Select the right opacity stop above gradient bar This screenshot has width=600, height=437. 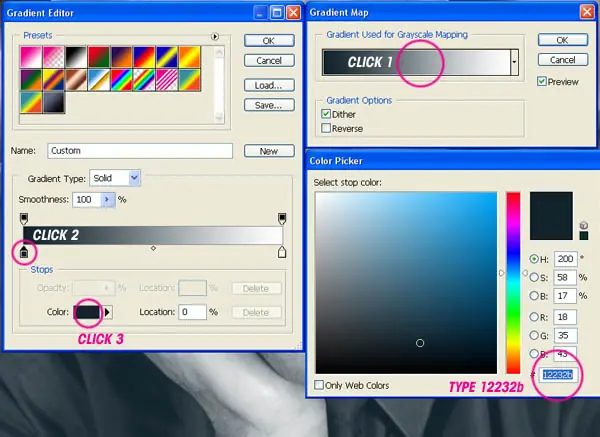point(282,218)
